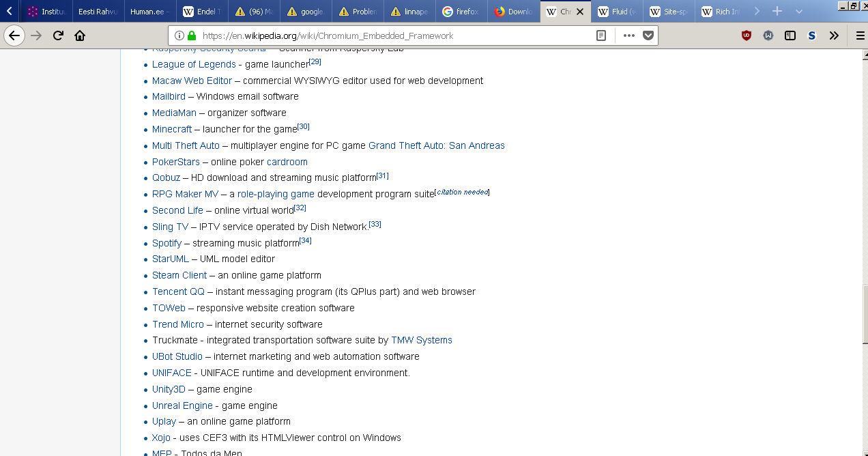The image size is (868, 456).
Task: Open the Sling TV link
Action: (x=170, y=227)
